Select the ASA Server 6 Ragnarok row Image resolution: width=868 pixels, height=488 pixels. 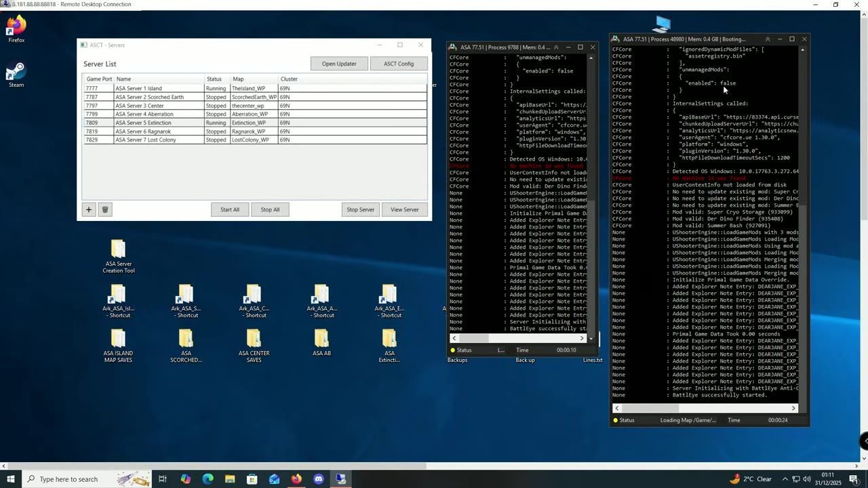[255, 131]
